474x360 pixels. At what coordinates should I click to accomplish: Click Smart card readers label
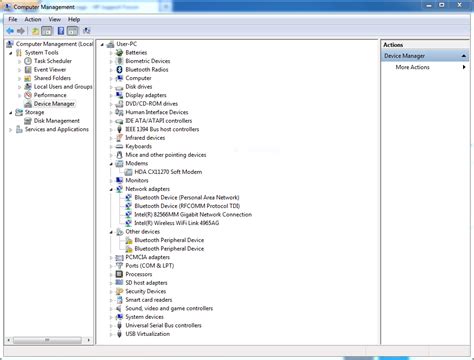(149, 300)
